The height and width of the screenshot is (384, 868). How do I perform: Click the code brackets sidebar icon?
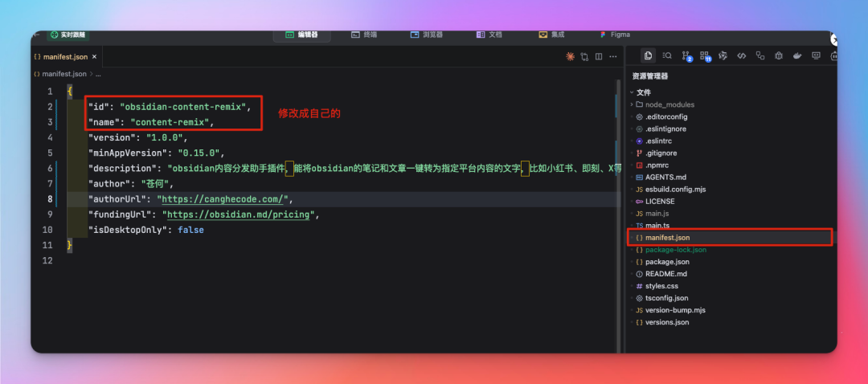tap(742, 55)
